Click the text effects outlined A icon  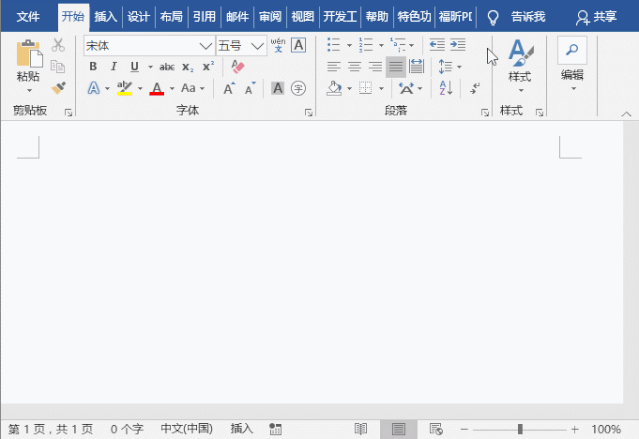(94, 88)
